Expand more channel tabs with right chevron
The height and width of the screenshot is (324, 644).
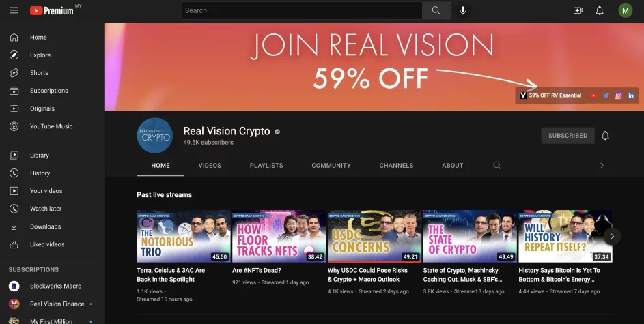pyautogui.click(x=602, y=165)
